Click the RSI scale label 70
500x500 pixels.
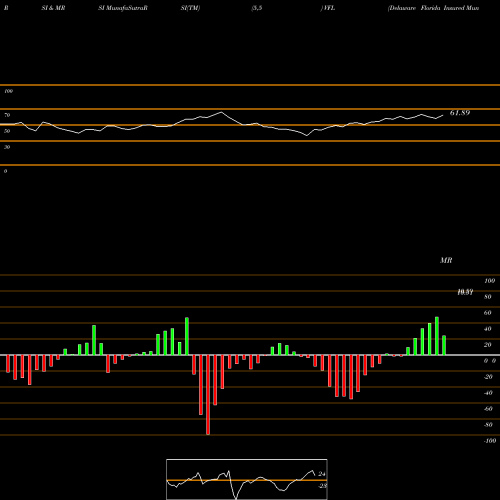7,115
